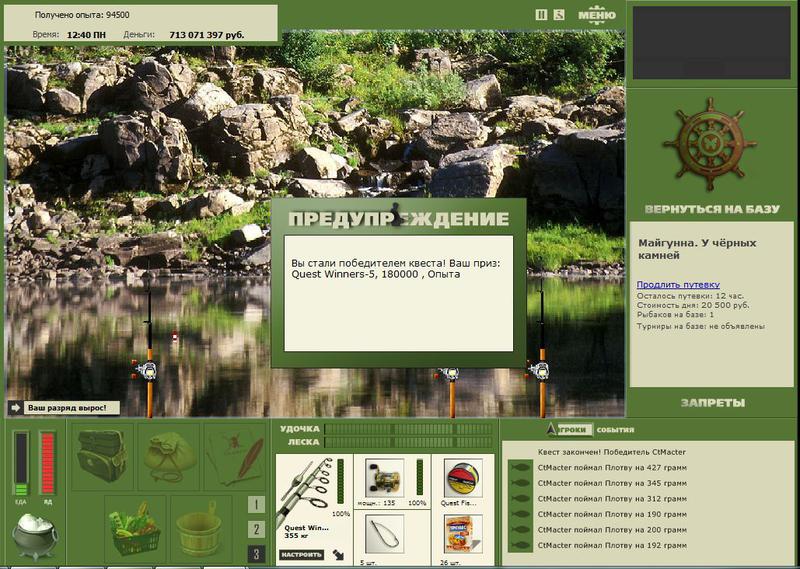Viewport: 800px width, 569px height.
Task: Click fish icon beside Плотву на 192 грамм
Action: click(x=520, y=545)
